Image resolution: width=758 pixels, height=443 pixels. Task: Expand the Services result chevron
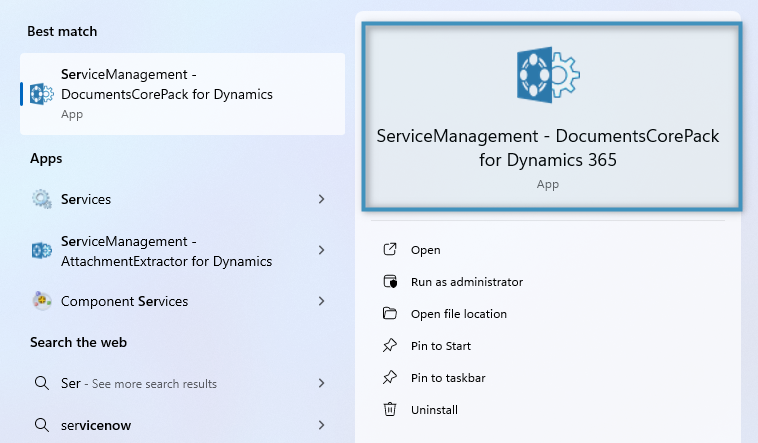(321, 199)
